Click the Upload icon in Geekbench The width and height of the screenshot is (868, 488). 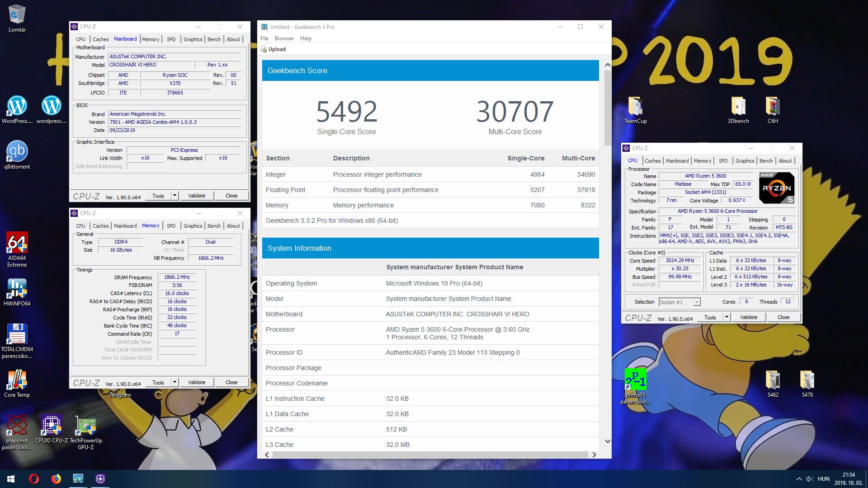click(264, 49)
